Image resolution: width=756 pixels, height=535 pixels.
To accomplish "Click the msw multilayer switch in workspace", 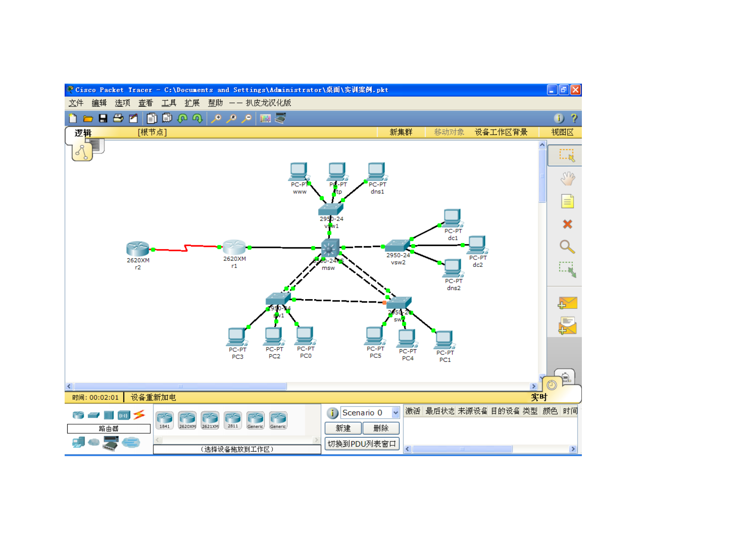I will point(330,248).
